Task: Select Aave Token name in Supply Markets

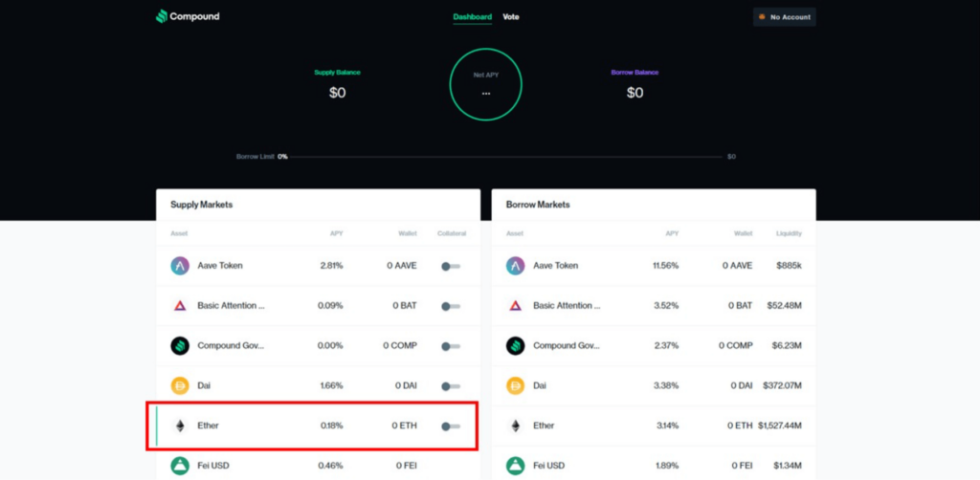Action: (x=220, y=265)
